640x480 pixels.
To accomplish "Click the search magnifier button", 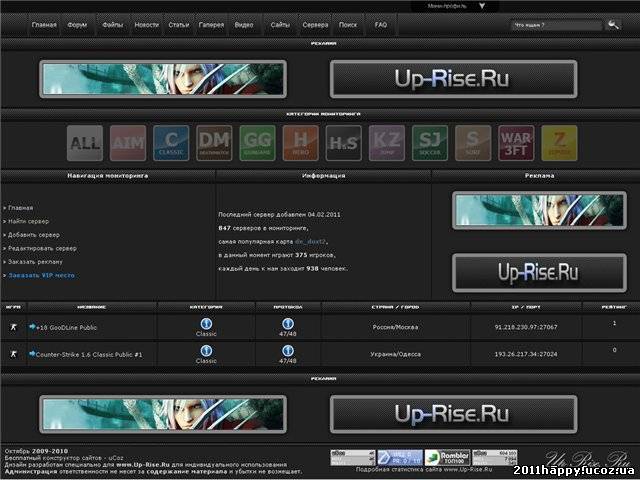I will (x=611, y=24).
